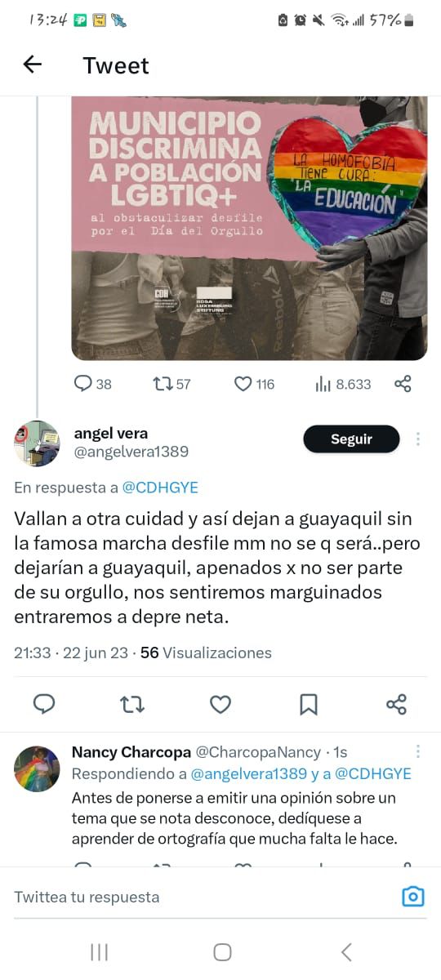Like the tweet showing 116 likes
The image size is (441, 980).
254,384
